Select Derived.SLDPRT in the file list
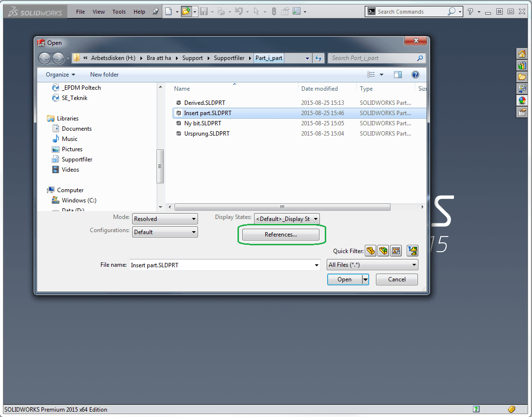Image resolution: width=532 pixels, height=417 pixels. coord(204,103)
